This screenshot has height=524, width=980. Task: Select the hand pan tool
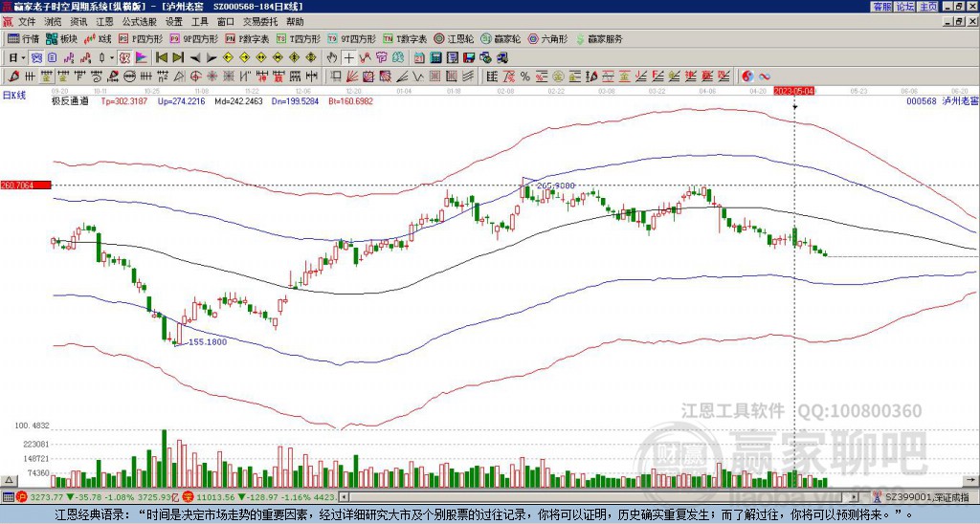click(x=332, y=57)
